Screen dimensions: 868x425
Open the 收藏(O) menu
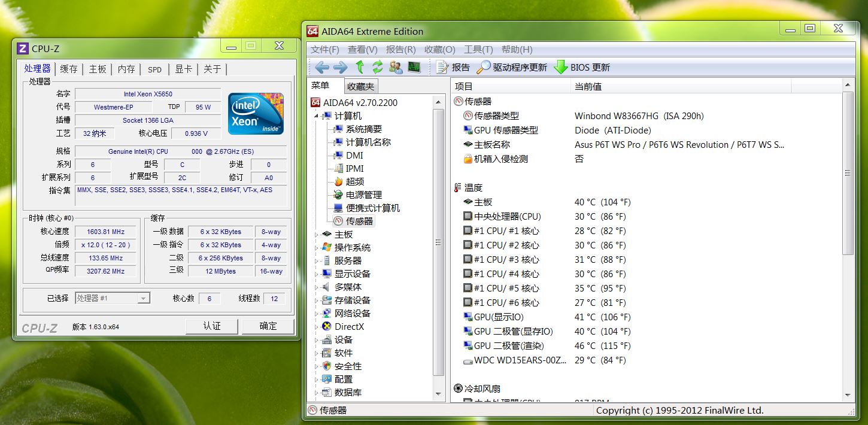[x=440, y=50]
